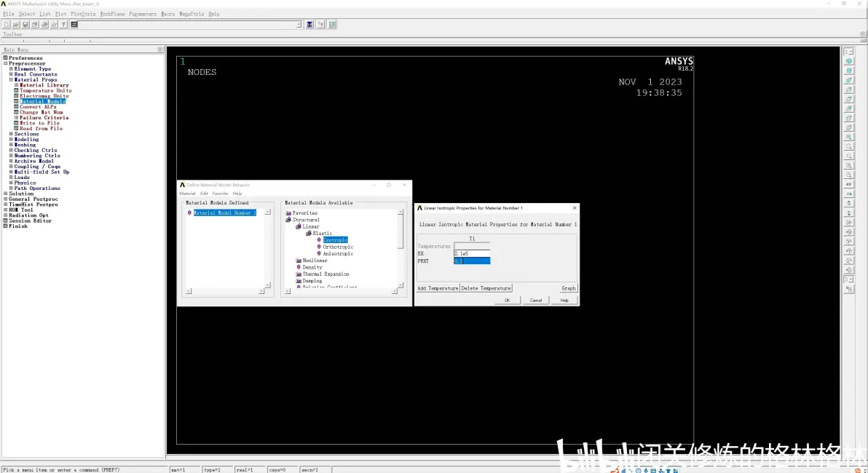This screenshot has height=473, width=868.
Task: Click OK in Linear Isotropic Properties dialog
Action: click(507, 301)
